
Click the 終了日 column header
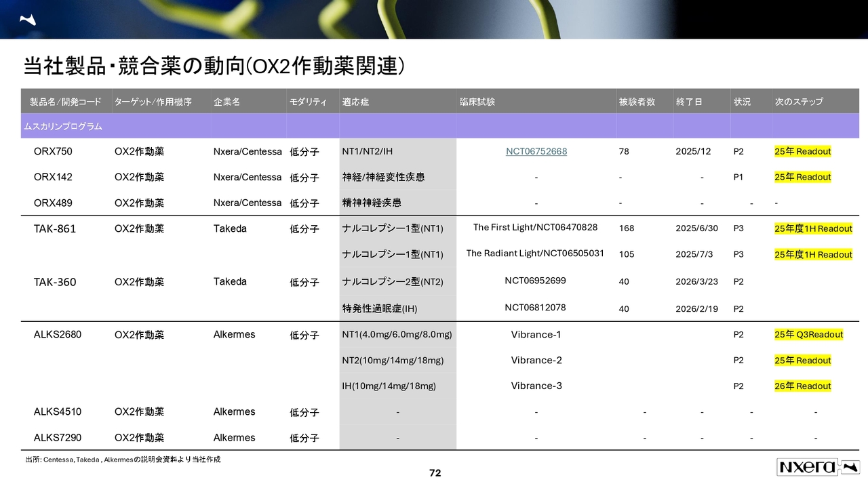690,102
